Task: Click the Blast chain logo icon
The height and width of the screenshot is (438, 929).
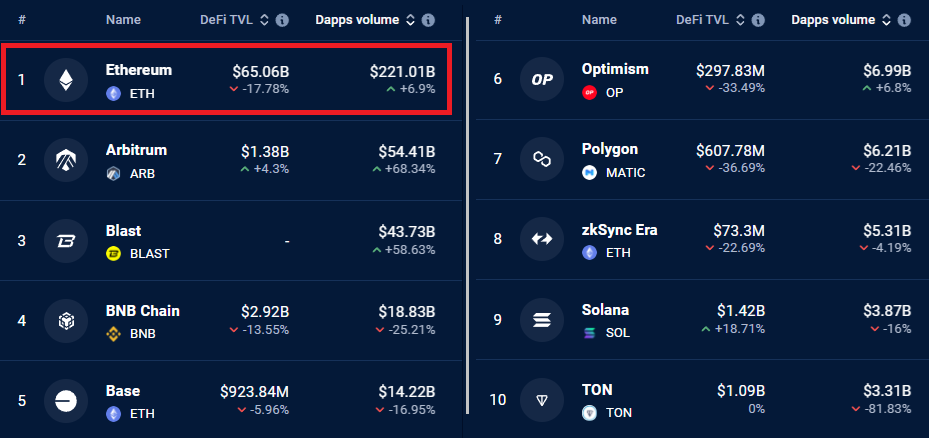Action: pyautogui.click(x=66, y=241)
